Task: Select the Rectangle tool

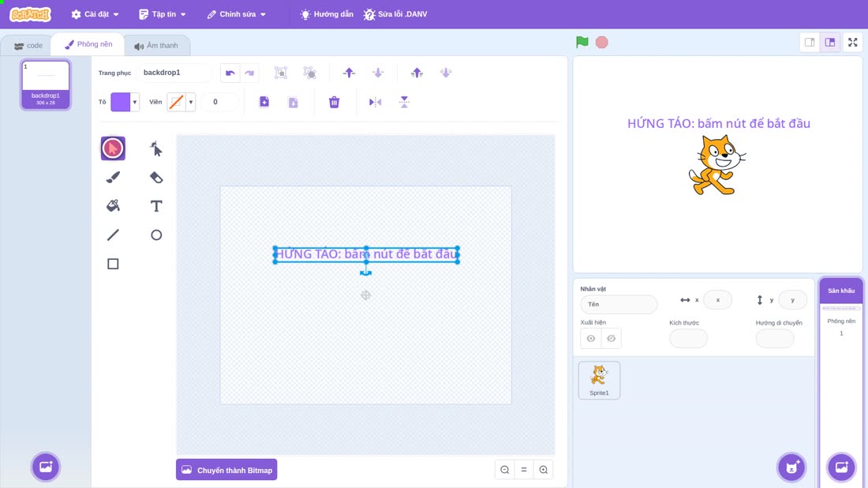Action: point(113,264)
